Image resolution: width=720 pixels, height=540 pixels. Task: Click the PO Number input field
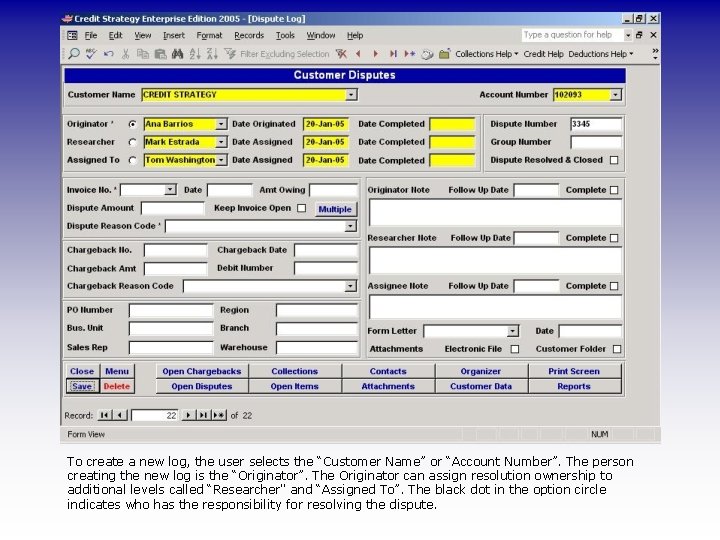tap(171, 310)
